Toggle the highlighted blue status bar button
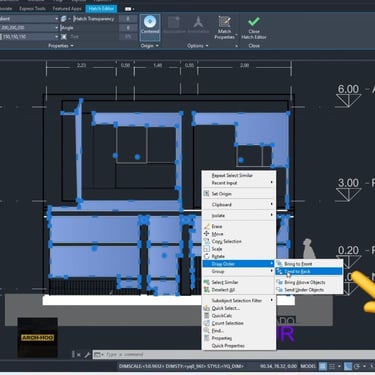This screenshot has height=375, width=375. 348,366
